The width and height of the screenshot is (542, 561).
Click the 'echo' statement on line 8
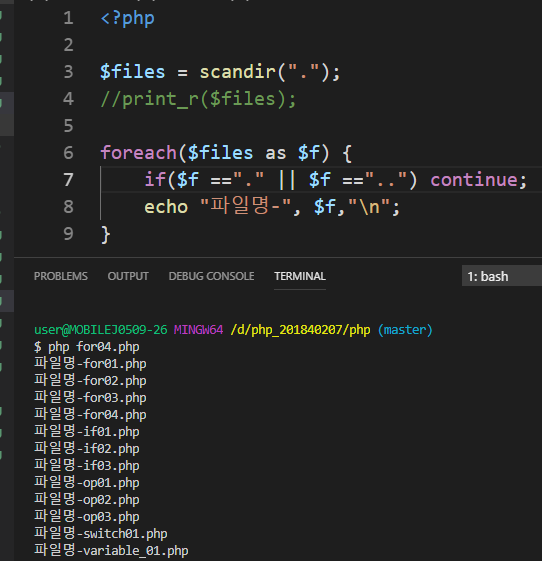click(x=166, y=207)
